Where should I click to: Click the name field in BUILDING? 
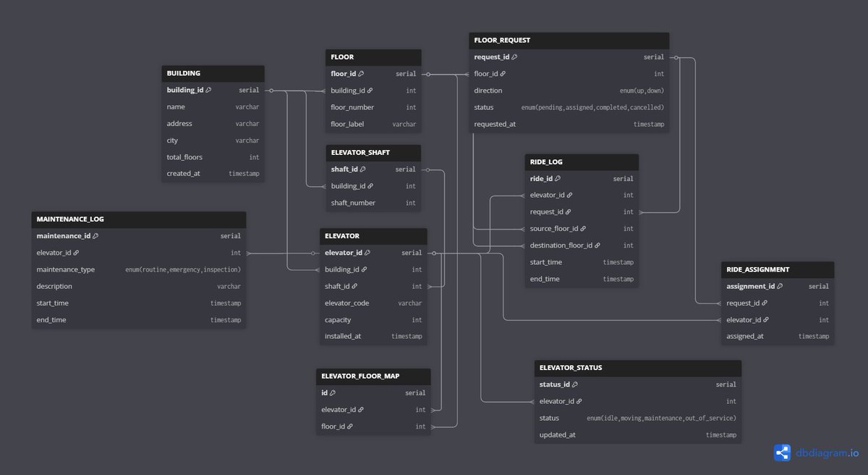213,106
